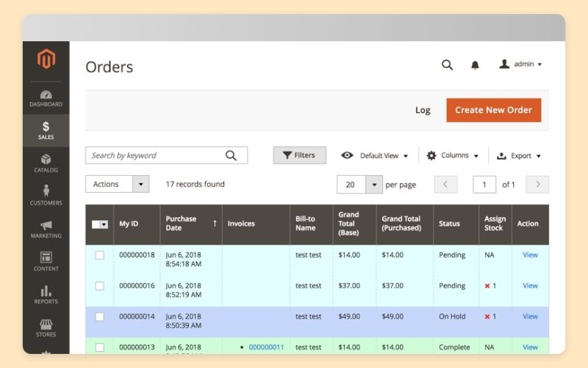Open the Catalog sidebar menu
Viewport: 588px width, 368px height.
click(46, 163)
